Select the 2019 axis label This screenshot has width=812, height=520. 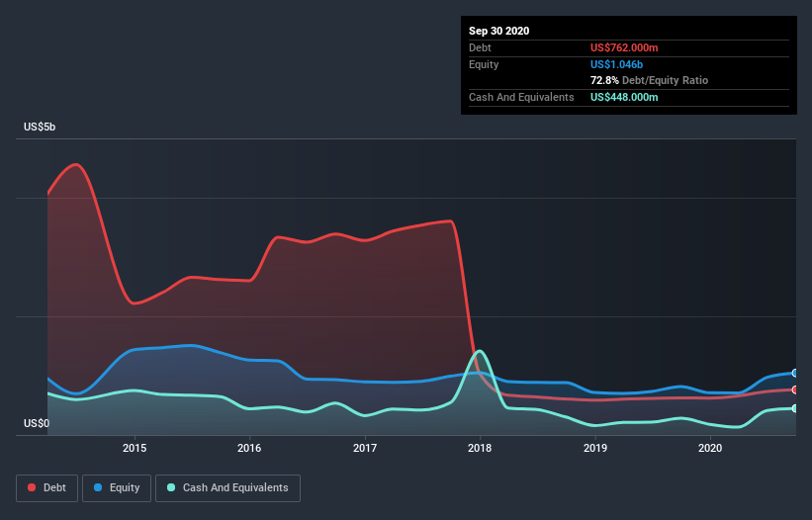(x=595, y=448)
